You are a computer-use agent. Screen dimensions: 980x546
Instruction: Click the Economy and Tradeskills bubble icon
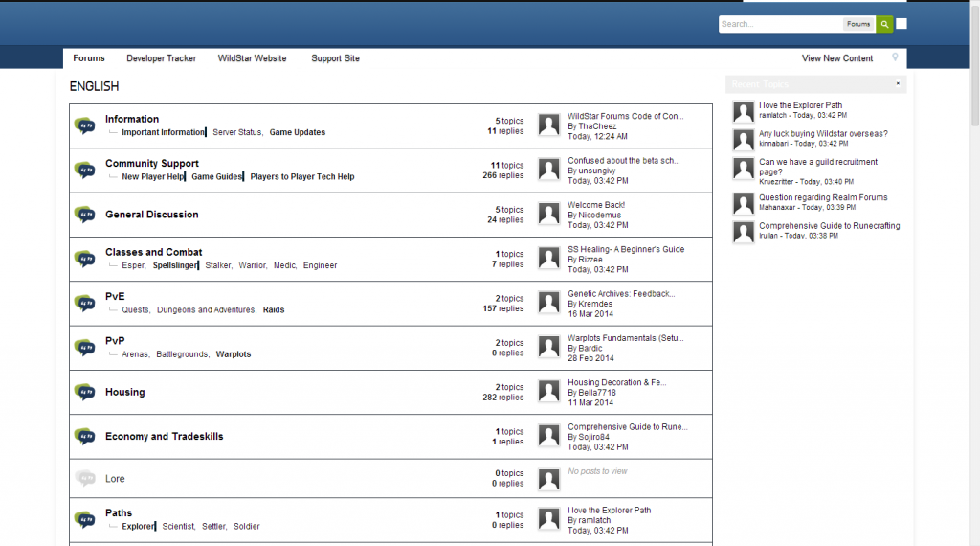pyautogui.click(x=85, y=437)
